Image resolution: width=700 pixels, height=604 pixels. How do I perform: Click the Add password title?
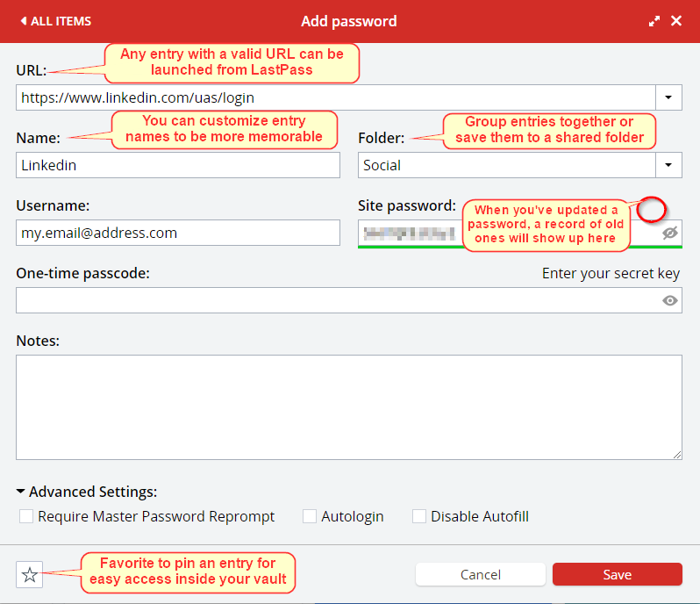pos(348,21)
